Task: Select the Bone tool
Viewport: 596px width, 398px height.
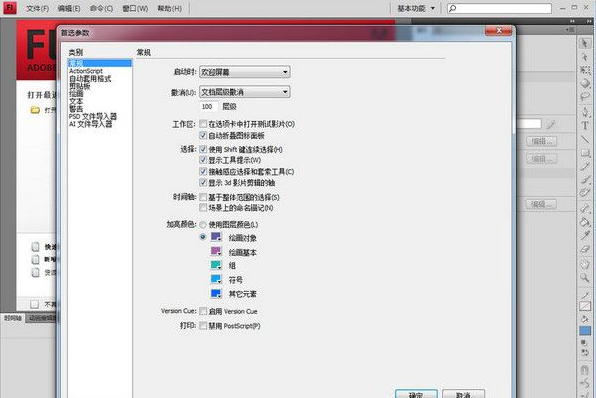Action: 585,208
